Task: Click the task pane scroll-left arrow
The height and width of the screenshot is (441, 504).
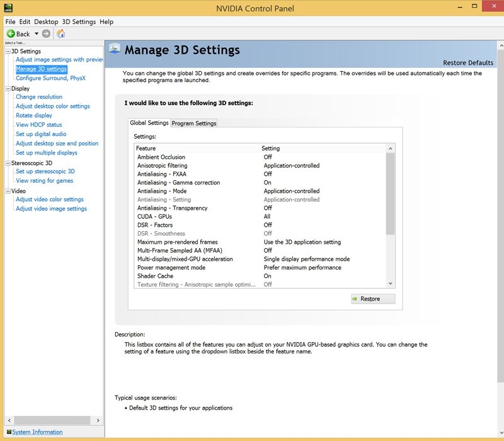Action: (x=9, y=420)
